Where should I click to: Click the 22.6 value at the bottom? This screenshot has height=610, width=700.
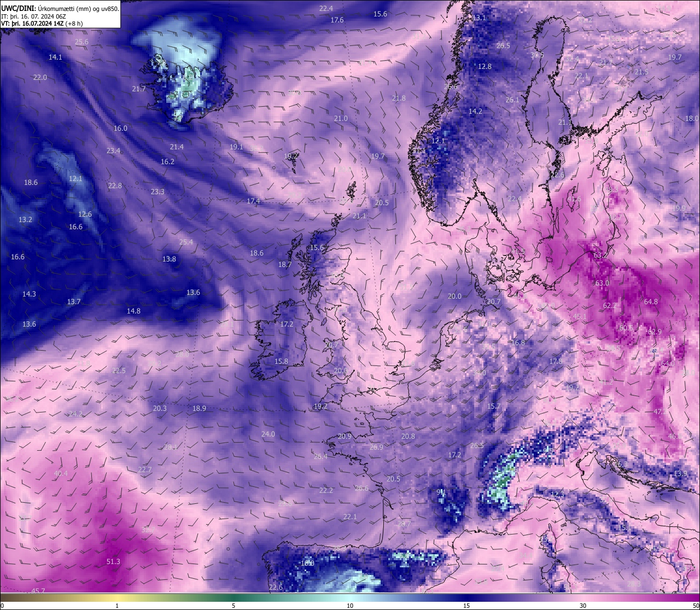tap(276, 587)
